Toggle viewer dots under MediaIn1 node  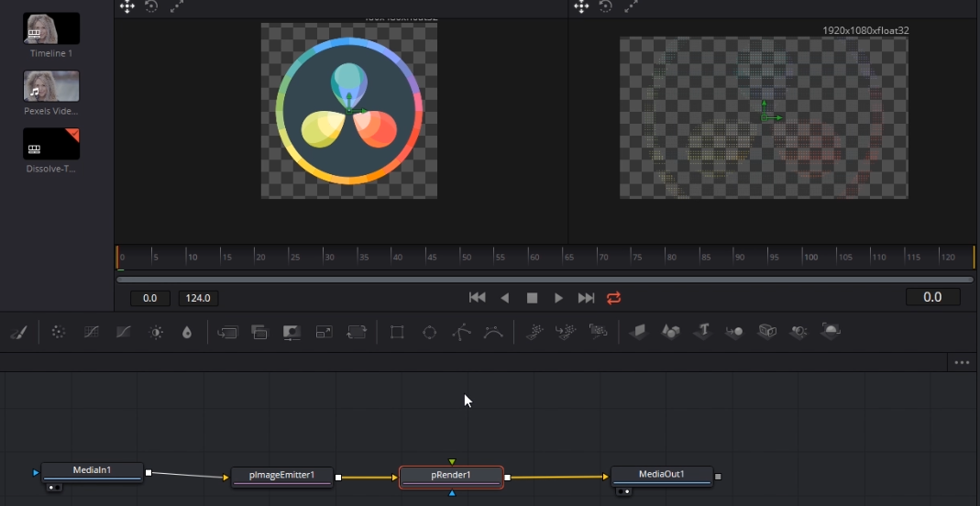pyautogui.click(x=54, y=487)
